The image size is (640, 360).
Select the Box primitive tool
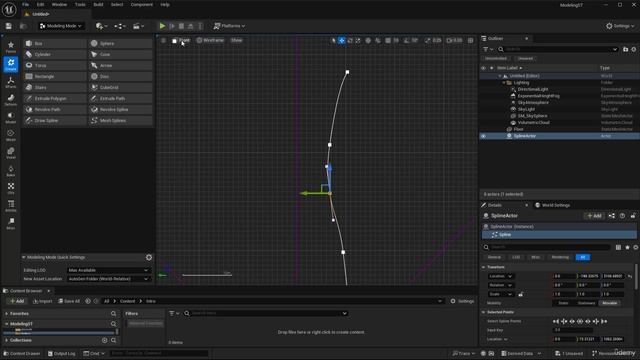click(x=55, y=43)
